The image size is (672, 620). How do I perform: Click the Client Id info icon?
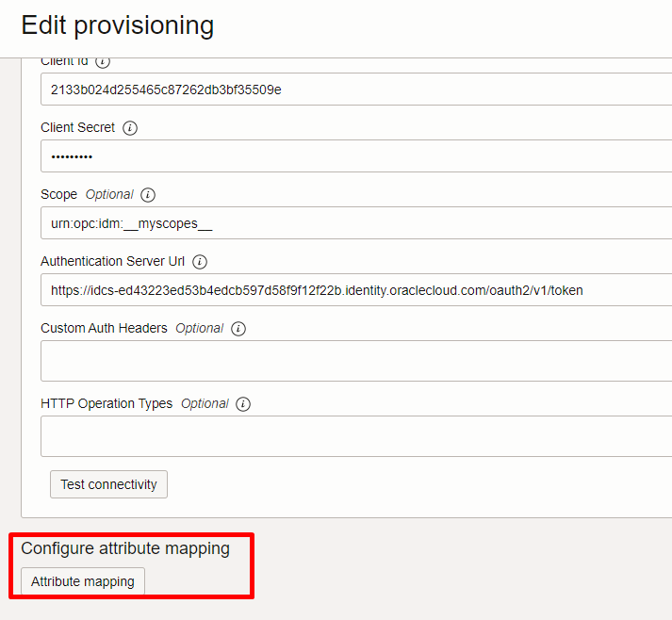[x=103, y=62]
